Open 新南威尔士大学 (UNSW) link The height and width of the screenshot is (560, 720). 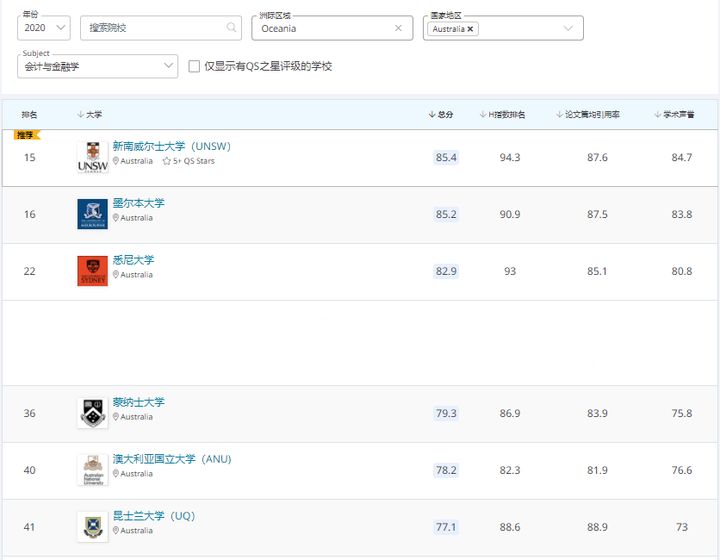[172, 146]
